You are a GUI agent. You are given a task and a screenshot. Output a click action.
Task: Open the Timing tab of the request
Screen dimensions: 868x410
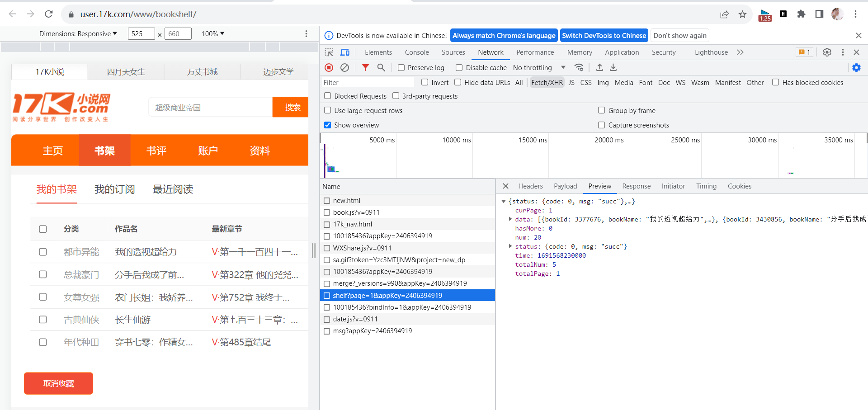pyautogui.click(x=706, y=186)
